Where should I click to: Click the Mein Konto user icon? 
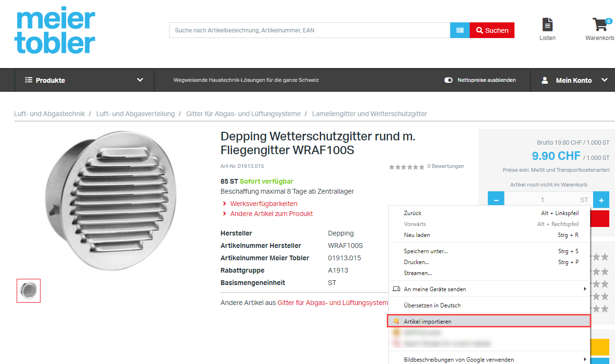click(x=545, y=80)
